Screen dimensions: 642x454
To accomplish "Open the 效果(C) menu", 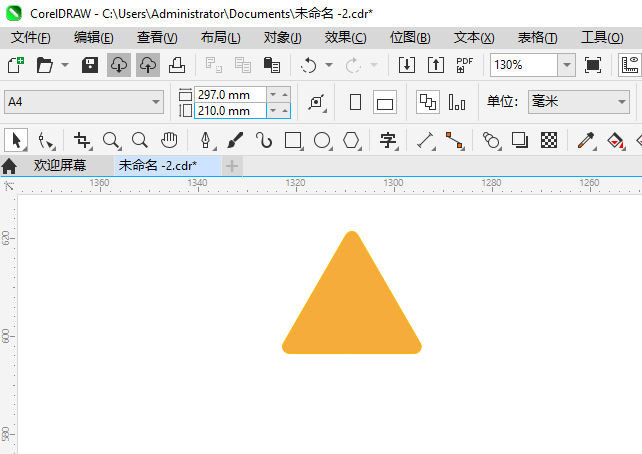I will point(346,38).
